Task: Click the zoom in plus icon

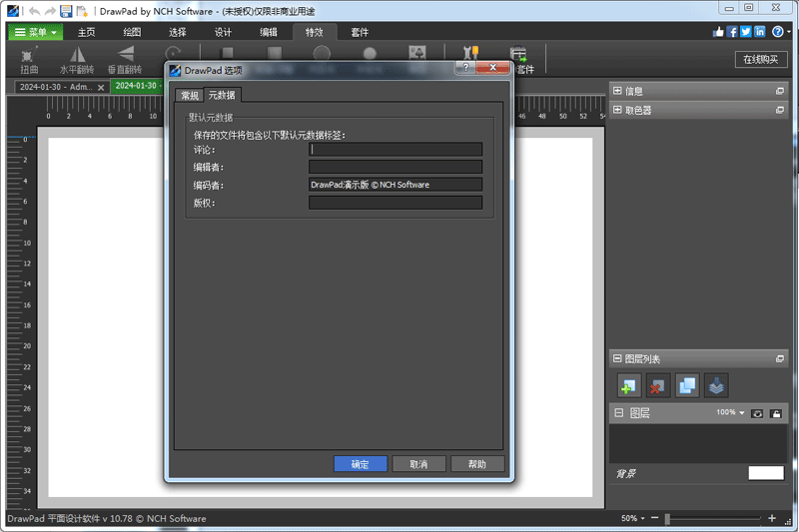Action: [772, 518]
